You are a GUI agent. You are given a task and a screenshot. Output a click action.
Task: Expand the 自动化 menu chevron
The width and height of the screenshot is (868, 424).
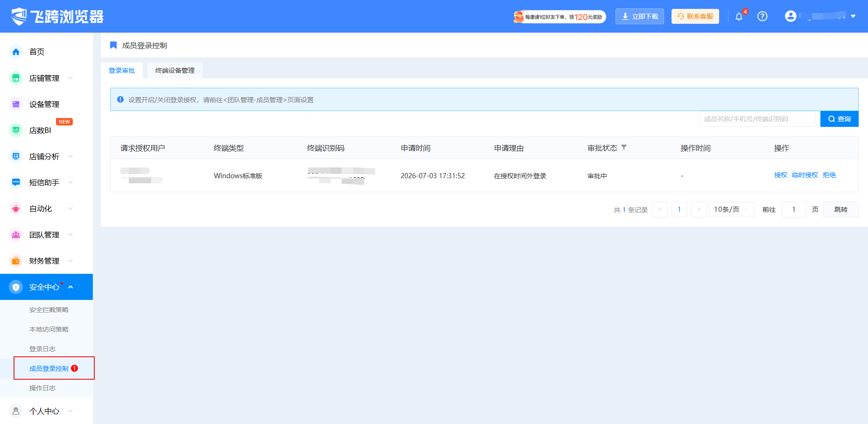pos(70,209)
